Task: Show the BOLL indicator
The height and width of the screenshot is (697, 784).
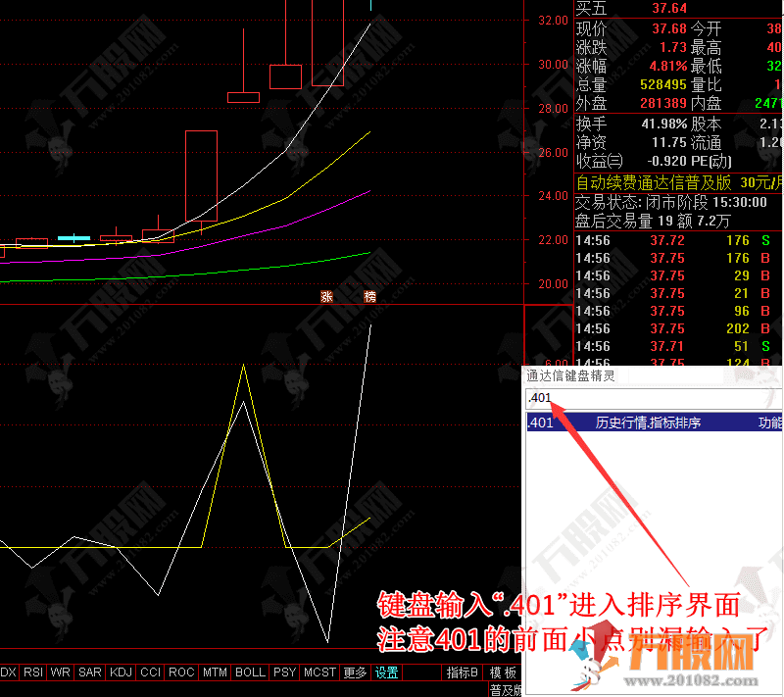Action: (250, 672)
